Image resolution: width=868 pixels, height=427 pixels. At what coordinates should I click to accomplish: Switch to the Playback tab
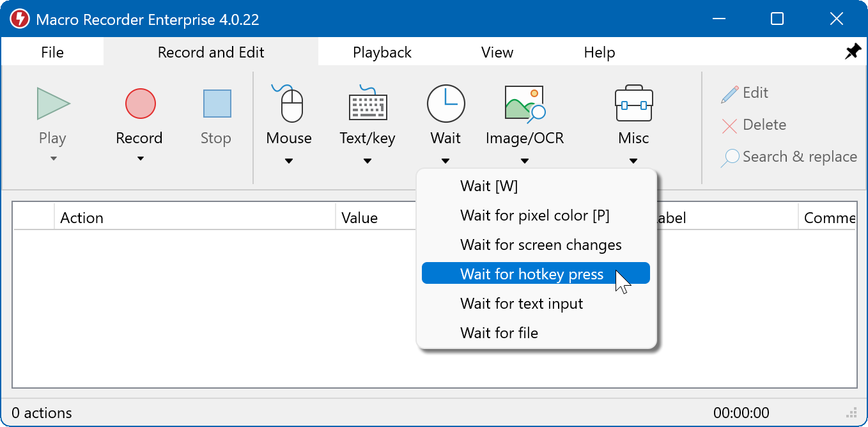click(x=382, y=52)
